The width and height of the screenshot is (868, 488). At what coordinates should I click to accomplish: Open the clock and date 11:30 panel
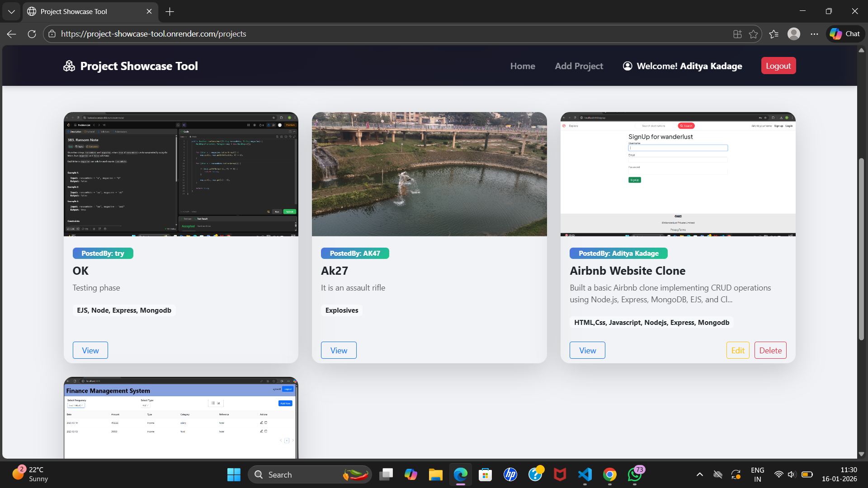point(839,474)
